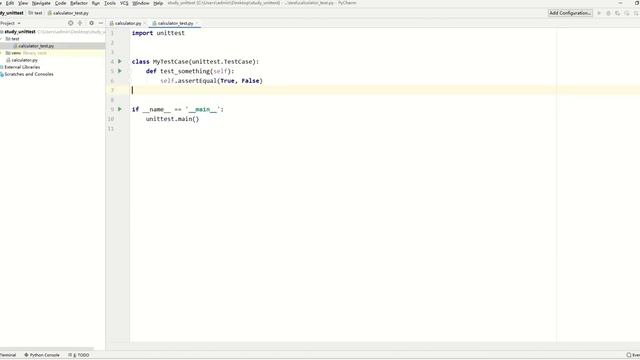Click calculator_test.py breadcrumb in the navigation bar
Image resolution: width=640 pixels, height=360 pixels.
pos(68,13)
